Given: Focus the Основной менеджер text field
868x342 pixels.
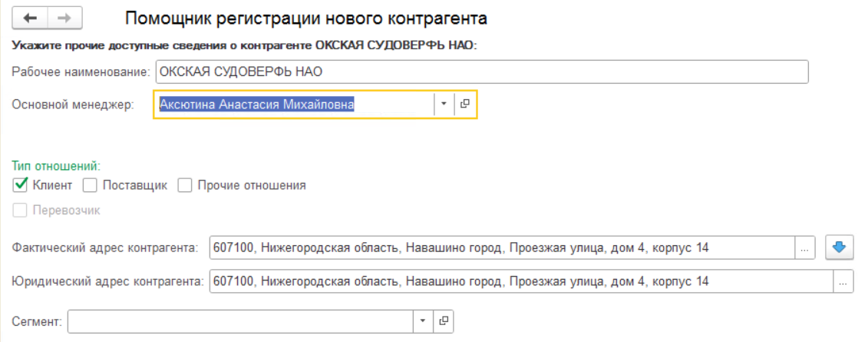Looking at the screenshot, I should coord(294,104).
